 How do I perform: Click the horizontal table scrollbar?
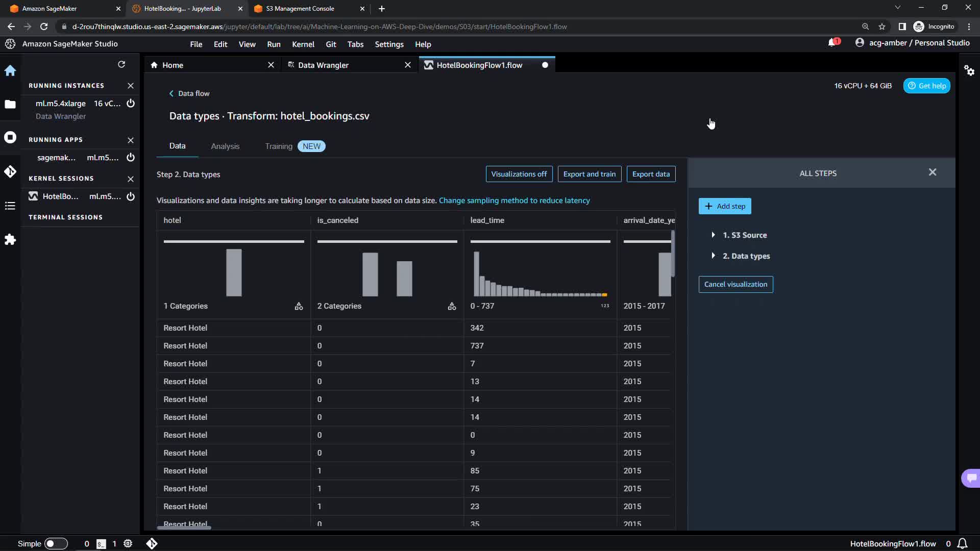click(x=184, y=528)
